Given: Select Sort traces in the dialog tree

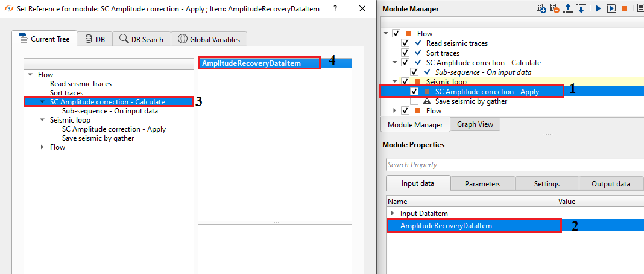Looking at the screenshot, I should coord(66,93).
